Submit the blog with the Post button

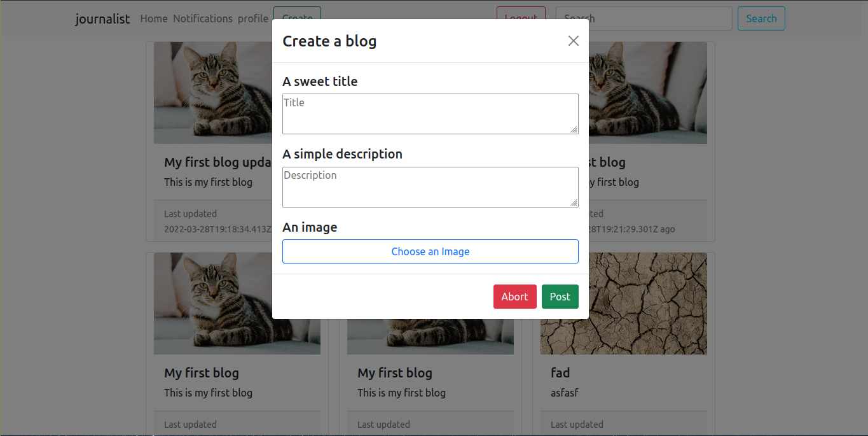point(560,297)
